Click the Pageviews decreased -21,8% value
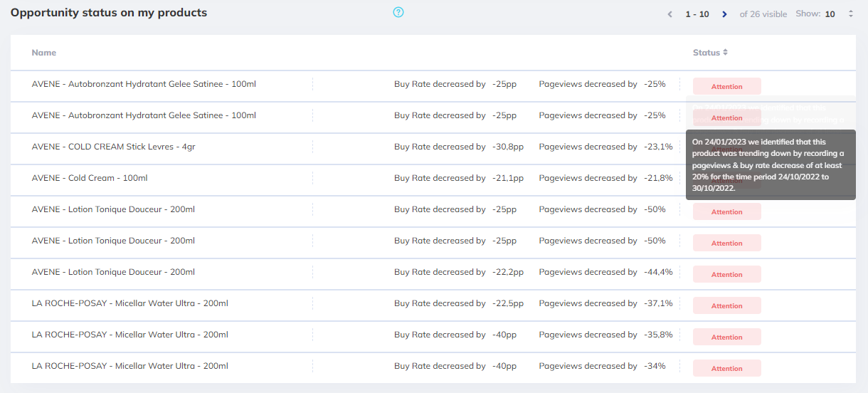868x393 pixels. pos(658,178)
